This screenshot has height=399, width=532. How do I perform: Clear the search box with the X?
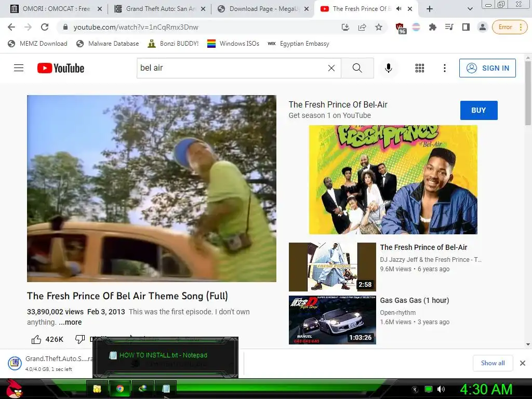point(331,68)
